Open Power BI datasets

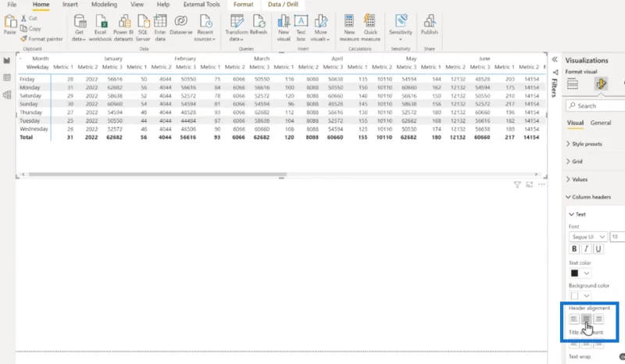[x=123, y=28]
